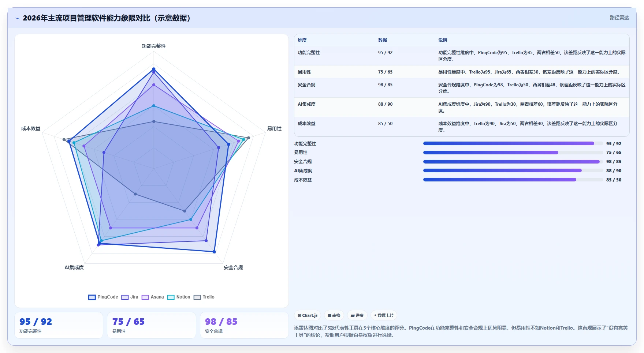
Task: Select the 数据卡片 chip
Action: [384, 315]
